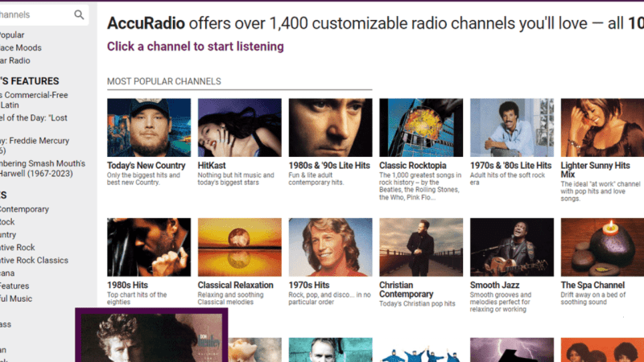Click 'Click a channel to start listening'
Screen dimensions: 644x362
coord(196,47)
